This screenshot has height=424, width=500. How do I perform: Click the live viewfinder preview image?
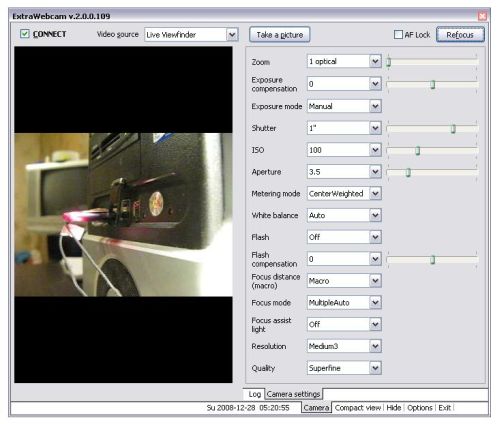(x=123, y=215)
